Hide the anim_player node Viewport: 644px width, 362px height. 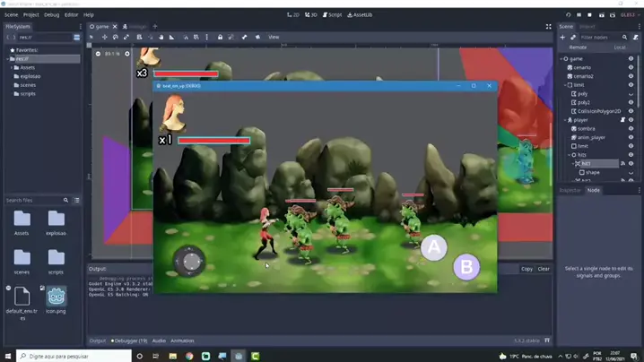coord(631,137)
